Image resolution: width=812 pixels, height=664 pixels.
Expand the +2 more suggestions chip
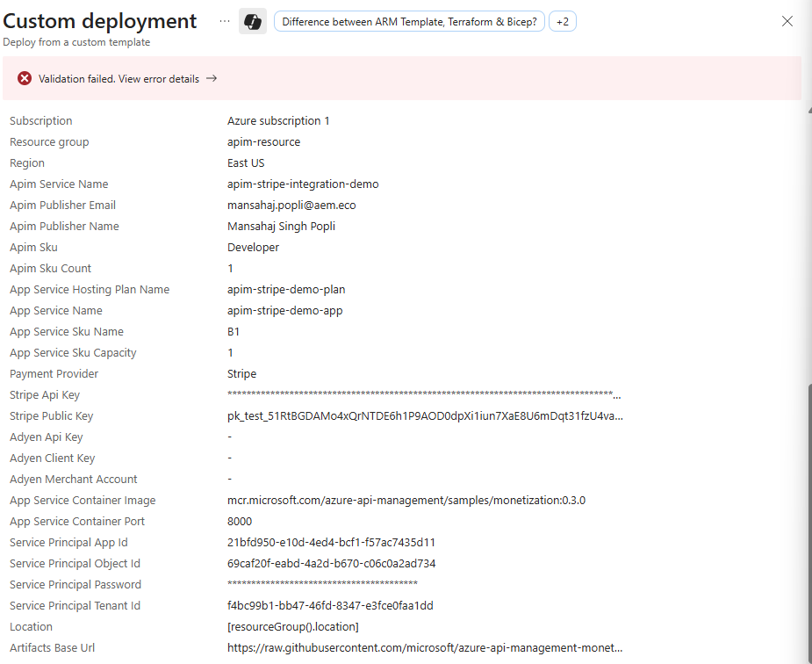tap(563, 22)
